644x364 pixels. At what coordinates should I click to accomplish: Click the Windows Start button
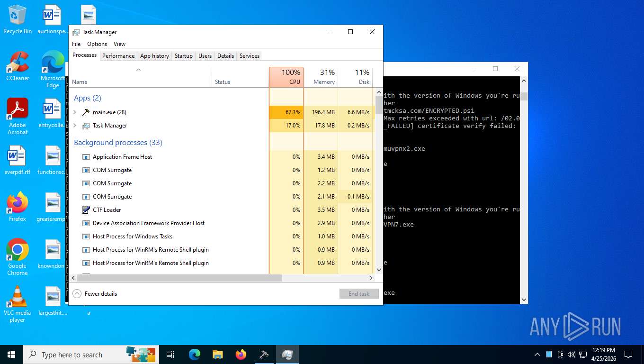click(x=11, y=355)
